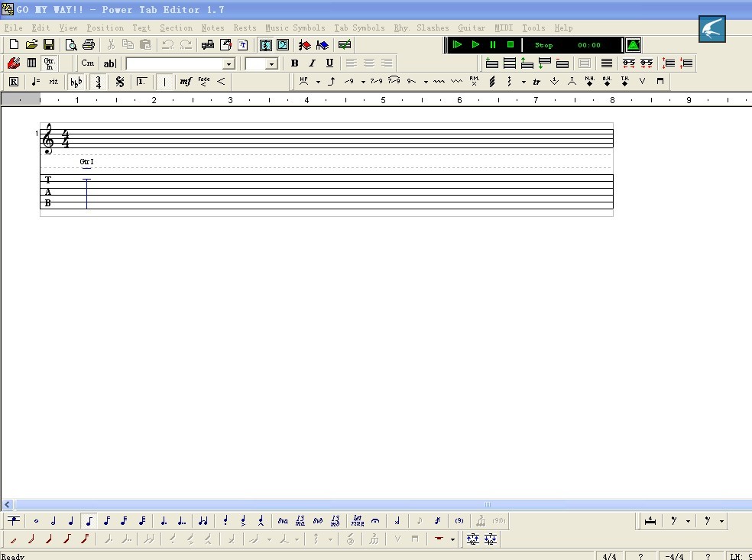Insert a volume swell Fade symbol
This screenshot has width=752, height=560.
204,82
